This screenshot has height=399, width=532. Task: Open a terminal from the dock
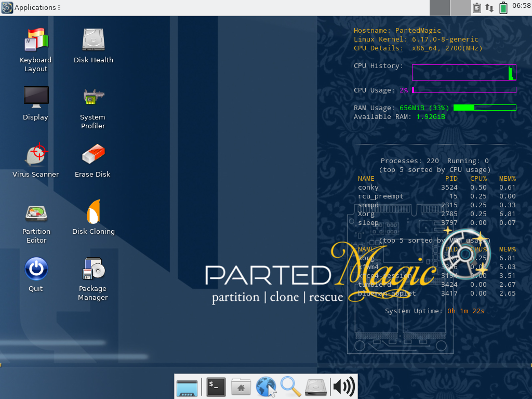pyautogui.click(x=215, y=387)
